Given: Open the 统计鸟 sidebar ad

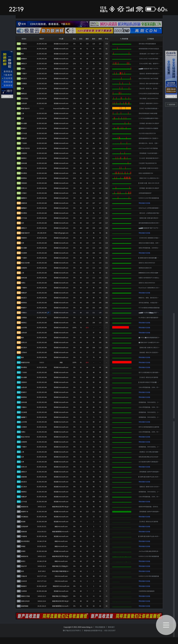Looking at the screenshot, I should tap(171, 73).
